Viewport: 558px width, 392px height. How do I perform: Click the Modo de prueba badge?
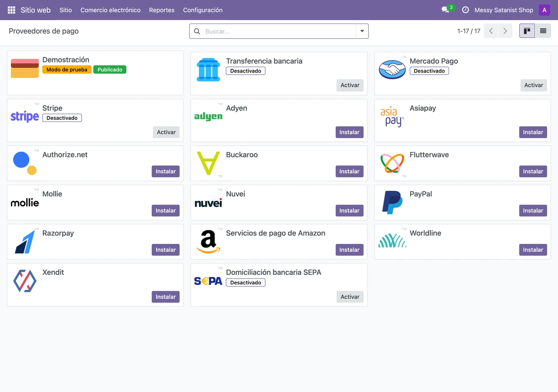(67, 70)
